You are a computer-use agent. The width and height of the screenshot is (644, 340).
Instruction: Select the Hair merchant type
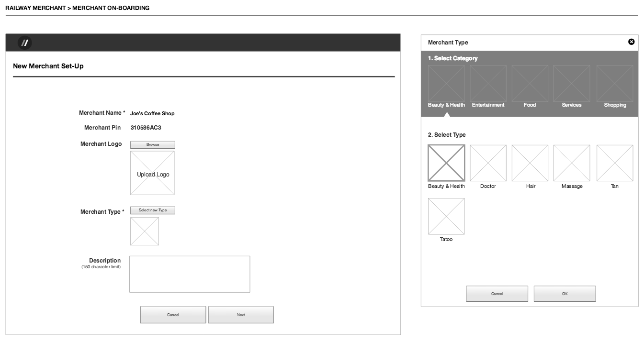530,163
